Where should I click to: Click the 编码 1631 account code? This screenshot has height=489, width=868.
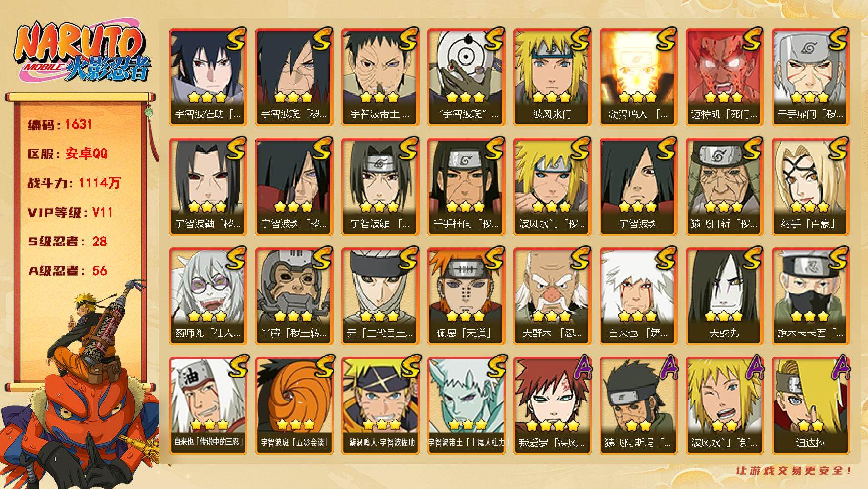point(60,124)
